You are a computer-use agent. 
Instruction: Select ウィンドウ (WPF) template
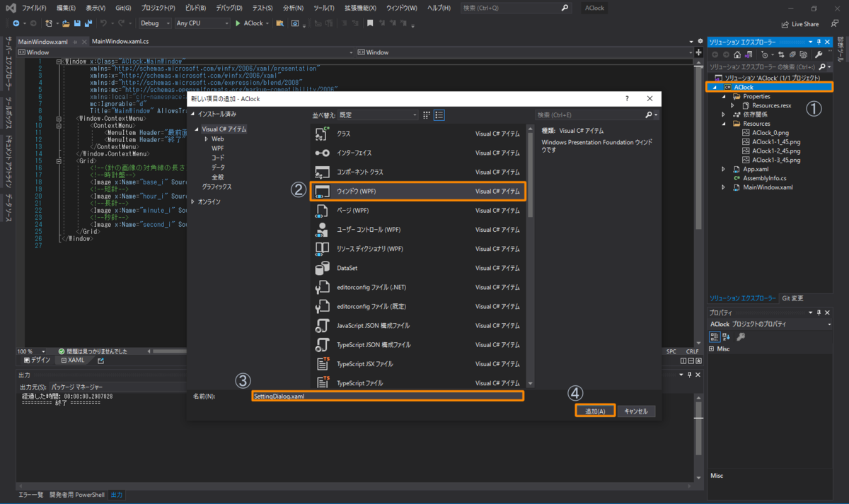[x=418, y=192]
